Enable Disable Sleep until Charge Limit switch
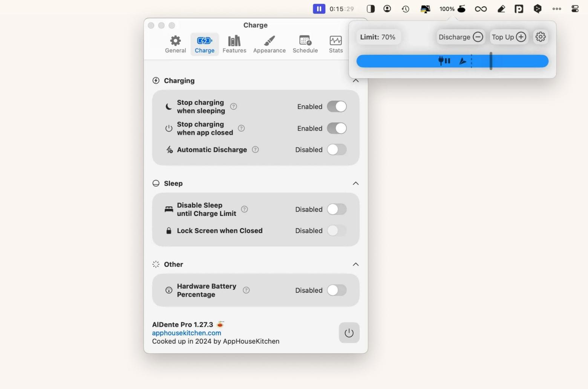The width and height of the screenshot is (588, 389). pos(337,209)
